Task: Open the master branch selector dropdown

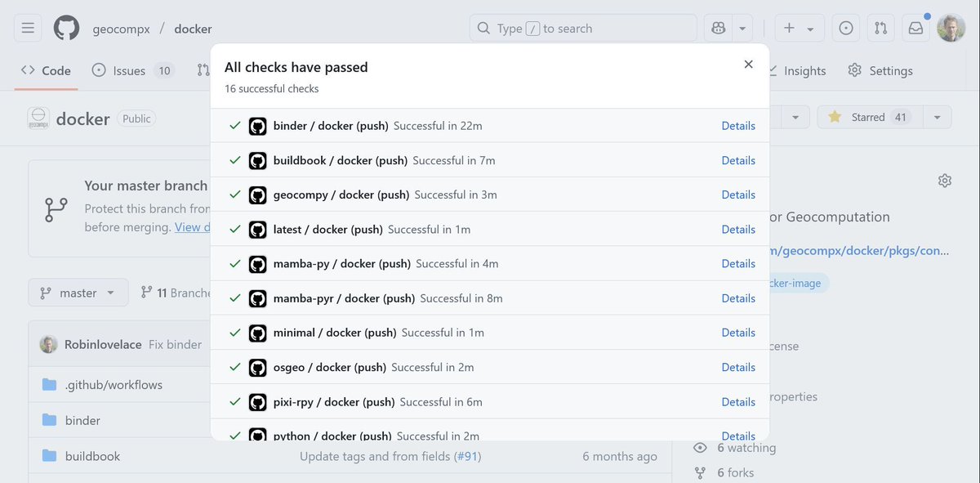Action: (78, 293)
